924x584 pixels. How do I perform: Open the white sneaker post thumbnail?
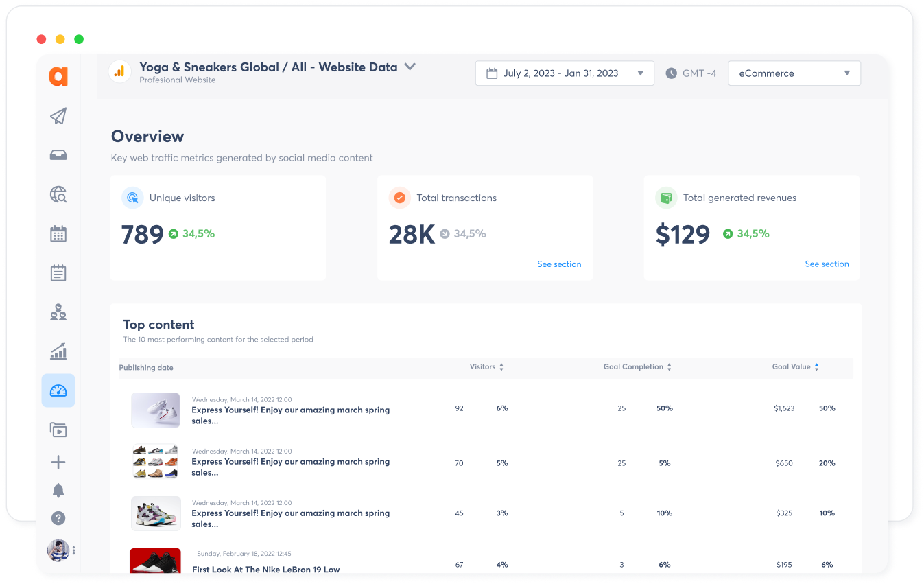[x=156, y=410]
